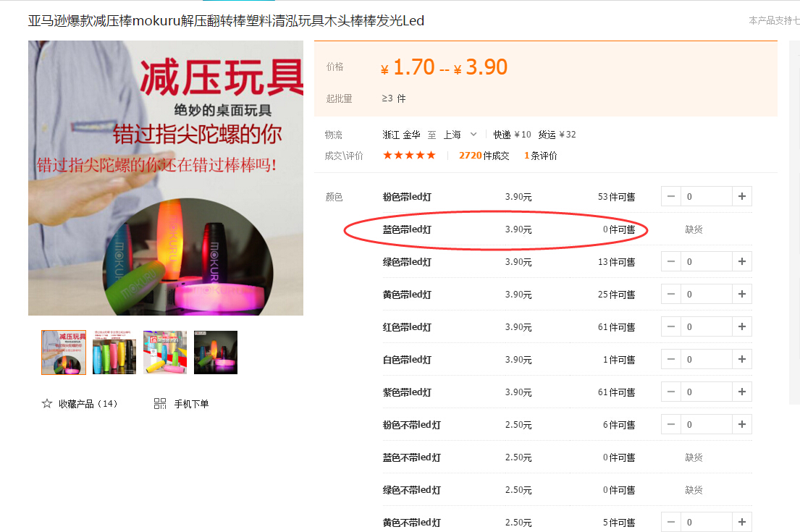Focus quantity field for 粉色不带led灯
Image resolution: width=800 pixels, height=532 pixels.
click(x=707, y=425)
